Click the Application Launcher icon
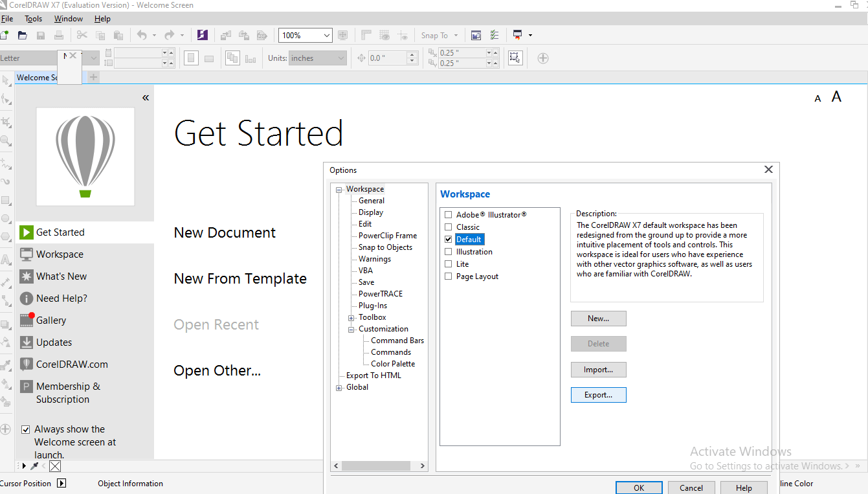Viewport: 868px width, 494px height. point(517,35)
